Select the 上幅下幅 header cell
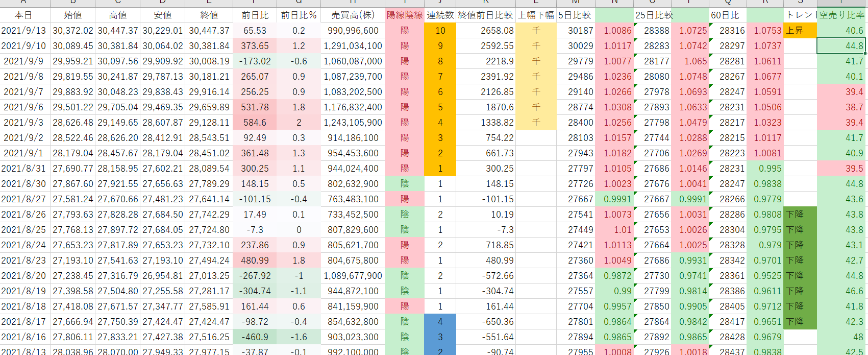868x355 pixels. point(536,15)
